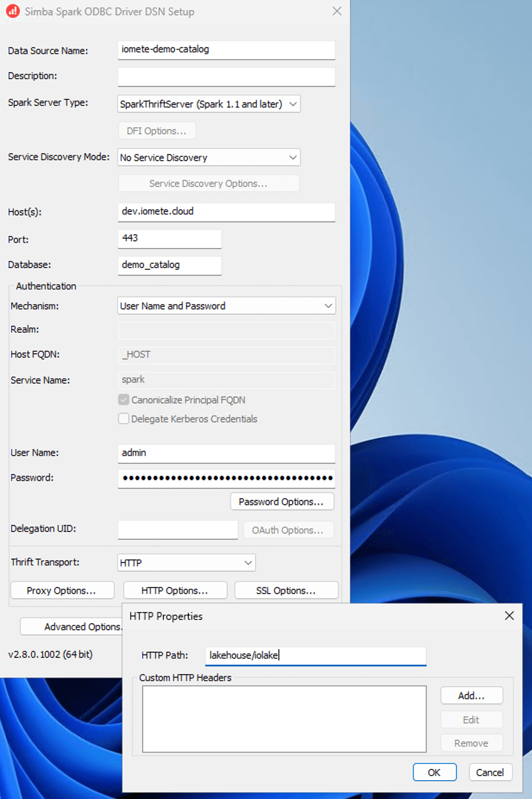
Task: Click Add to create a custom header
Action: (472, 695)
